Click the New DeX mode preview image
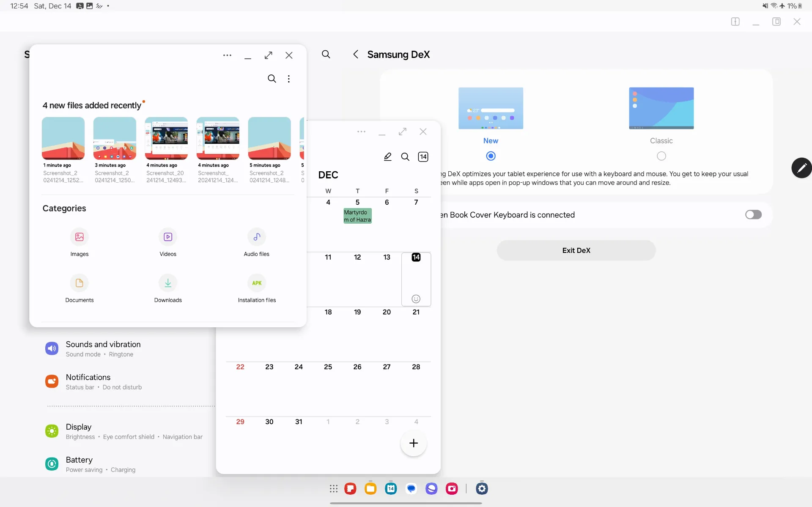 coord(491,108)
